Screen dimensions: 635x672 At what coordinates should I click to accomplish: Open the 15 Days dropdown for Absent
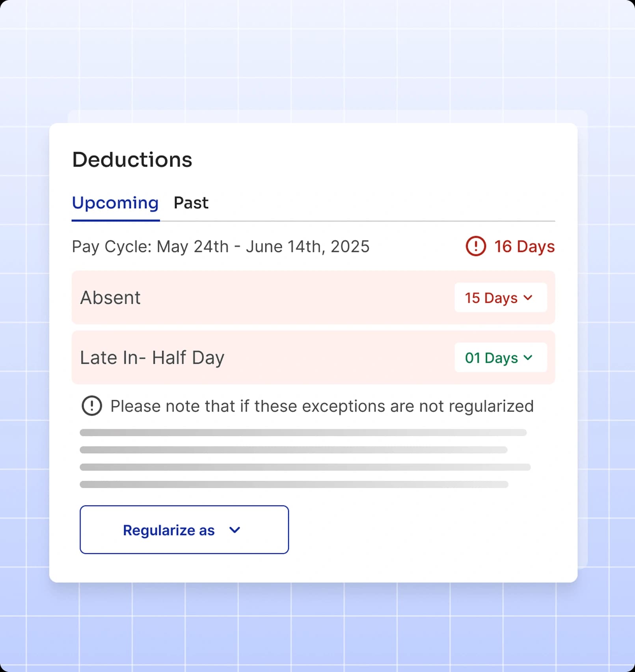pyautogui.click(x=500, y=298)
